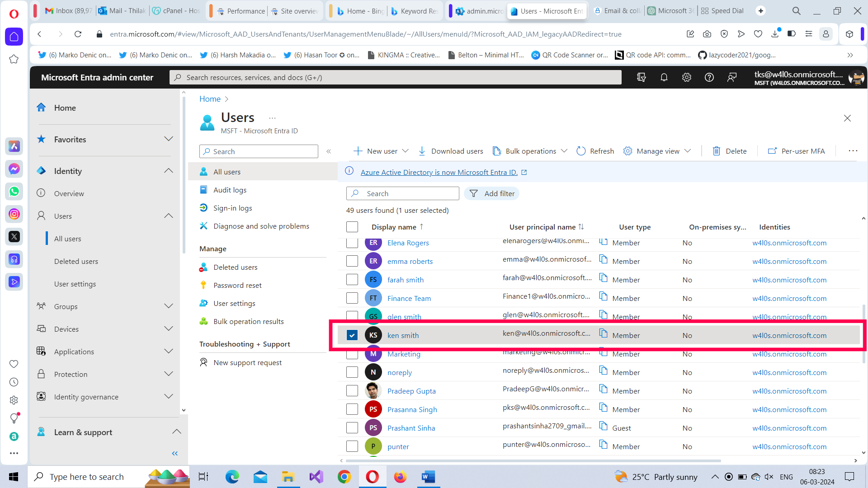
Task: Click the Add filter button
Action: click(492, 193)
